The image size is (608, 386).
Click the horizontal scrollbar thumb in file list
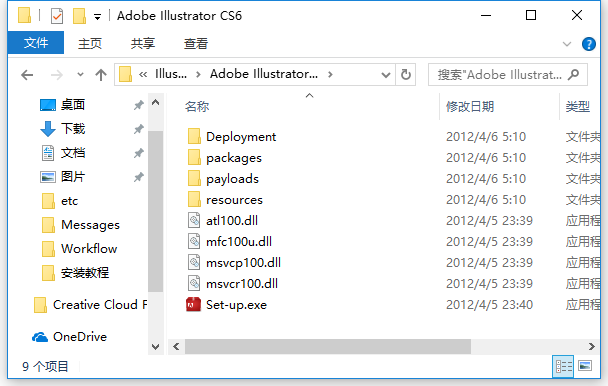click(328, 346)
